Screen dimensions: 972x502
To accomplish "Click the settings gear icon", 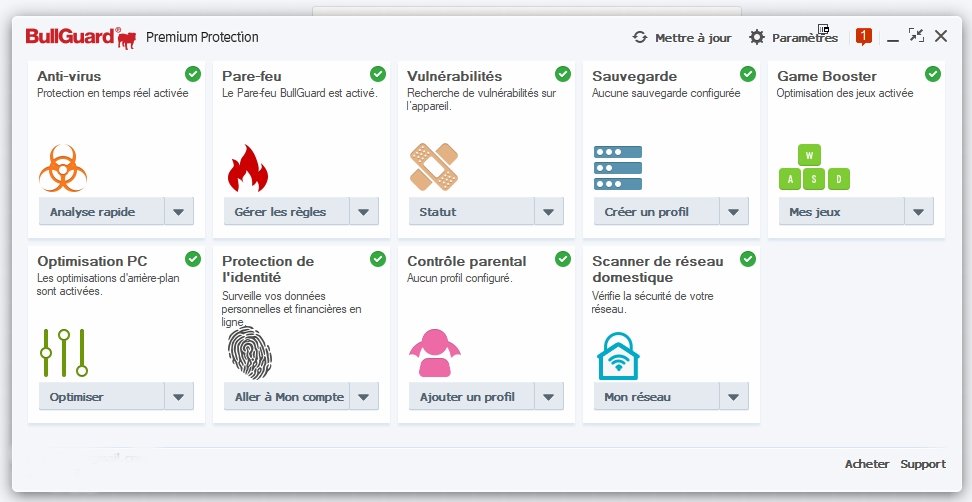I will pyautogui.click(x=757, y=37).
